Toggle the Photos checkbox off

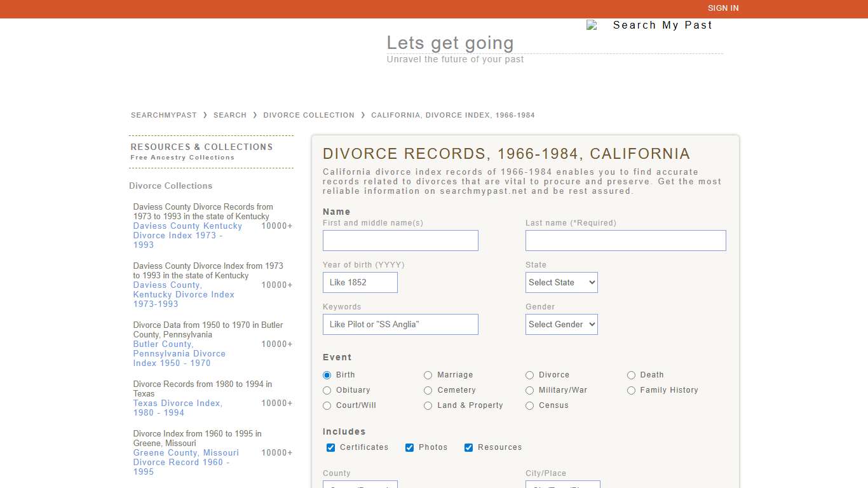pyautogui.click(x=409, y=447)
